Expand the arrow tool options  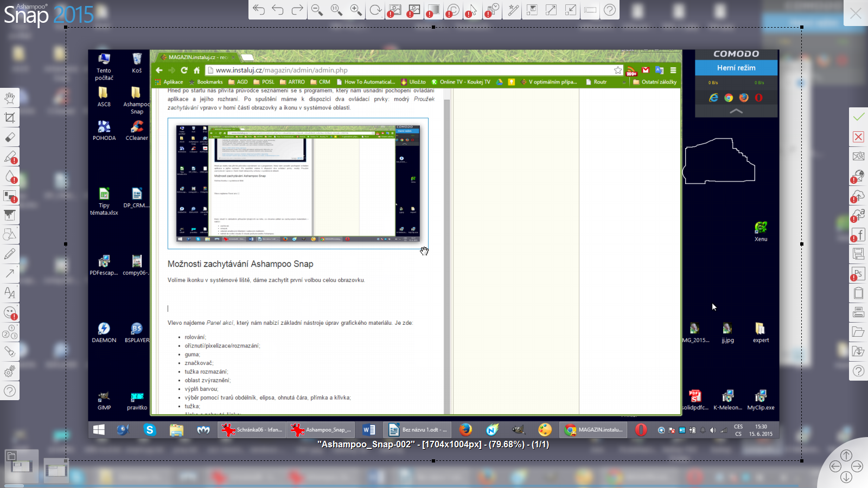pos(10,274)
